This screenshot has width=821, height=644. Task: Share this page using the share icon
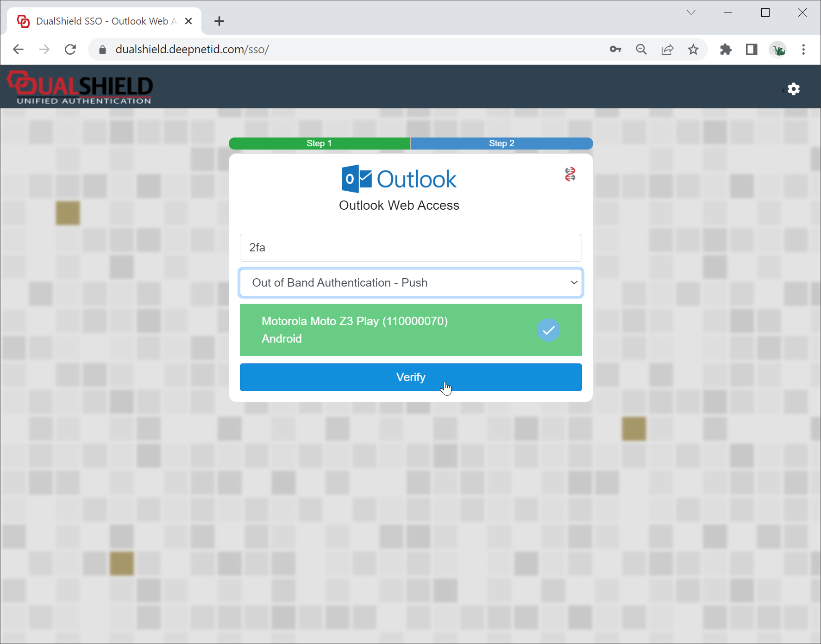click(x=667, y=49)
